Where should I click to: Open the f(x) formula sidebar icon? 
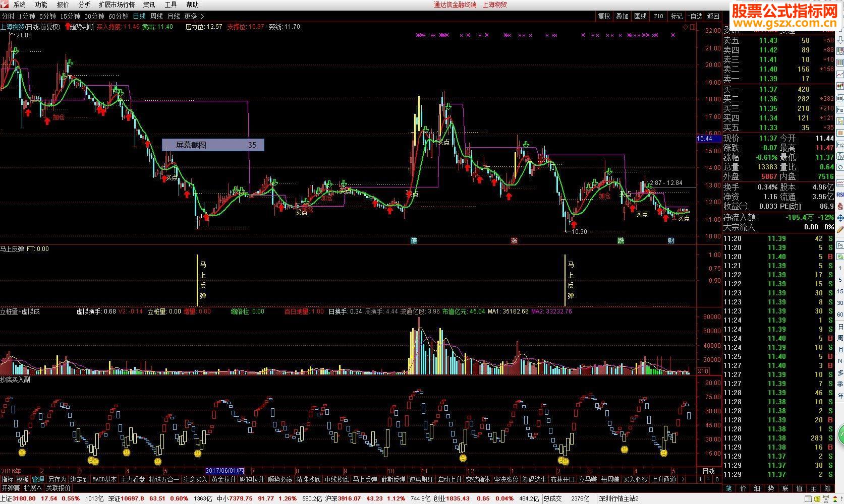(840, 156)
